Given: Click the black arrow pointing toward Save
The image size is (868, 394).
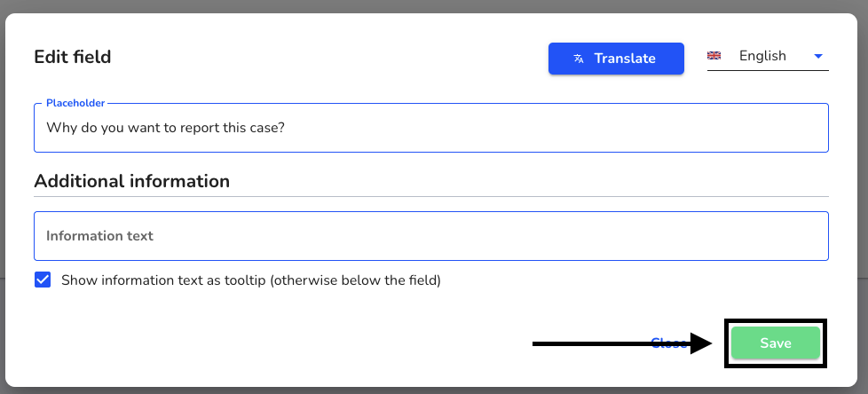Looking at the screenshot, I should 623,343.
